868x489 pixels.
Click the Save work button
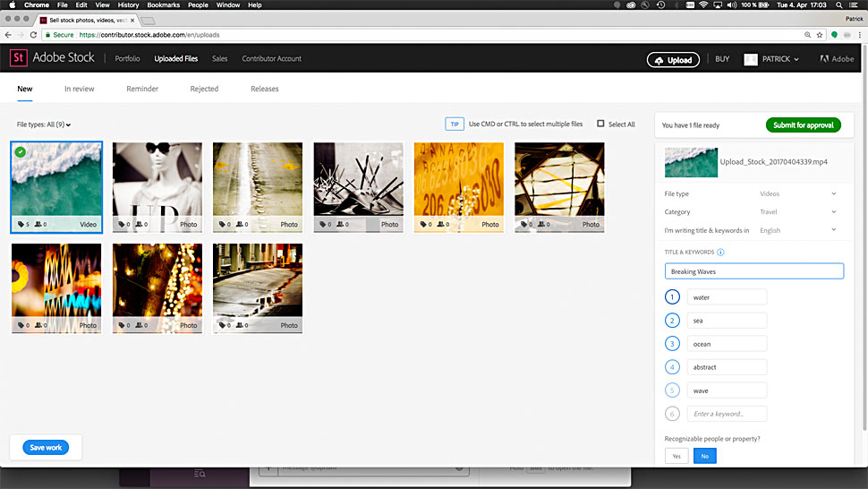pyautogui.click(x=46, y=448)
